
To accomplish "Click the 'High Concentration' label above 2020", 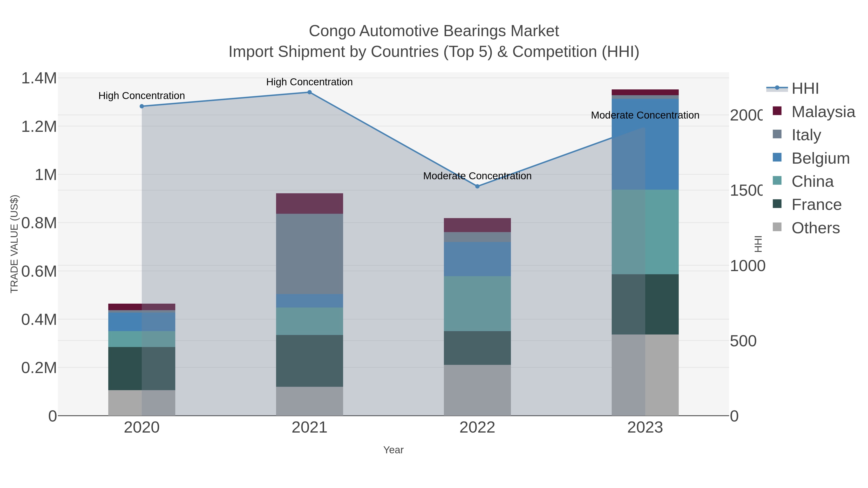I will (142, 96).
